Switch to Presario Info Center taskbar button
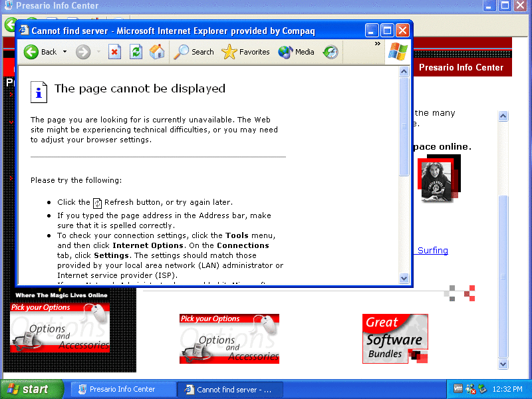The image size is (532, 399). coord(122,389)
